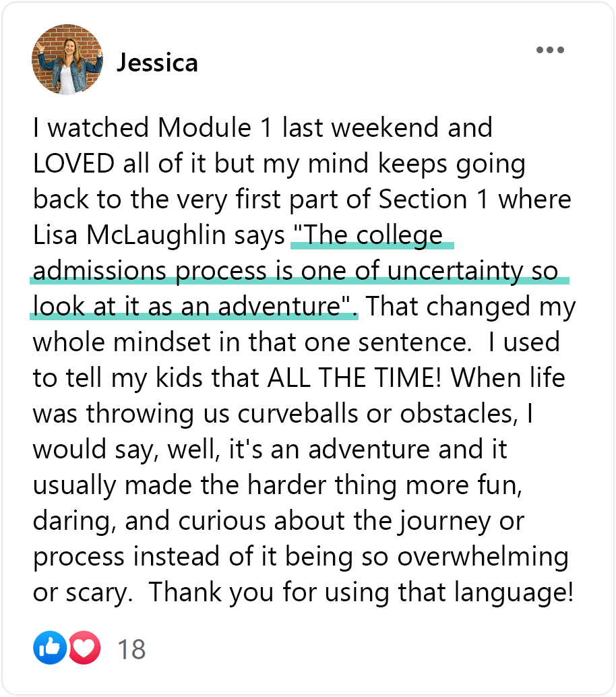616x697 pixels.
Task: Click the sentence "Thank you for using that language!"
Action: [x=361, y=593]
